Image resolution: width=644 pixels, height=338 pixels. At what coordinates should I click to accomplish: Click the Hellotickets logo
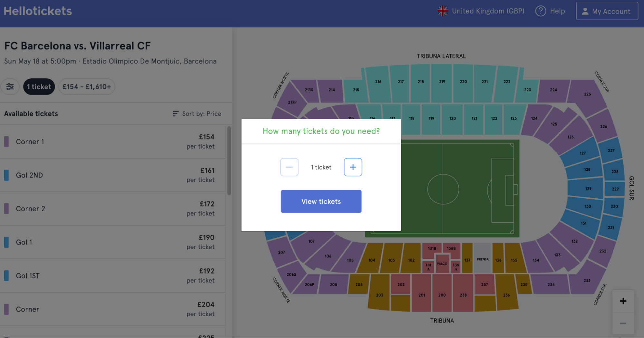point(37,11)
